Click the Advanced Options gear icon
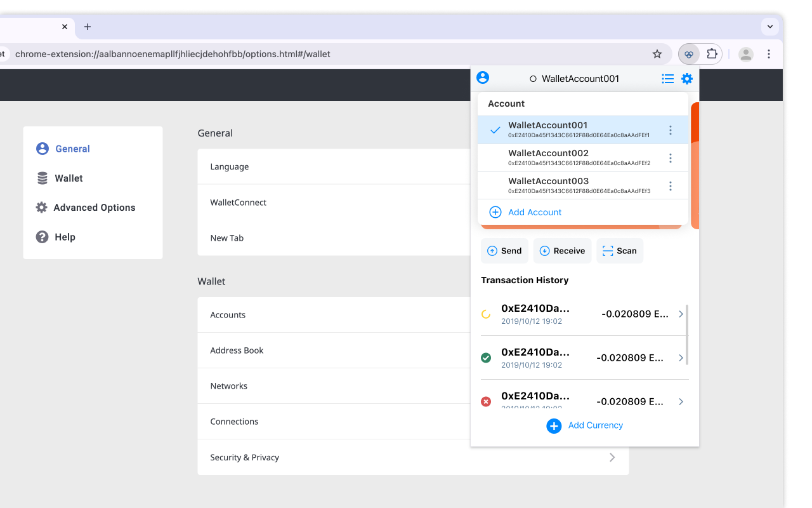812x508 pixels. 42,208
